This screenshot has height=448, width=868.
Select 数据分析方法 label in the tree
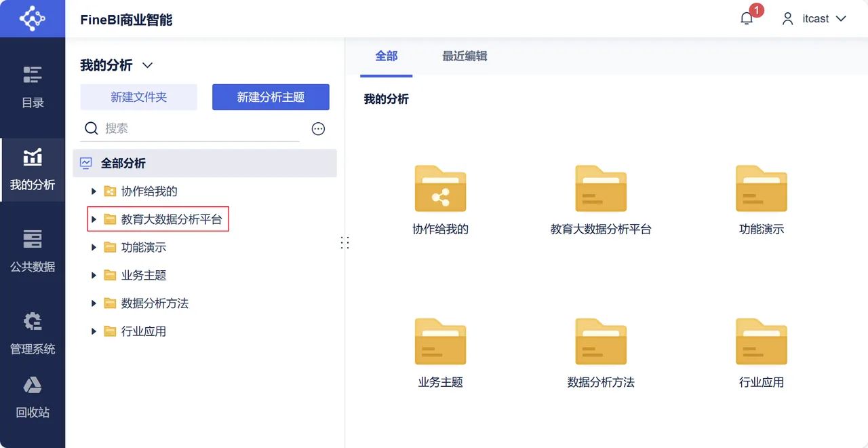coord(155,303)
